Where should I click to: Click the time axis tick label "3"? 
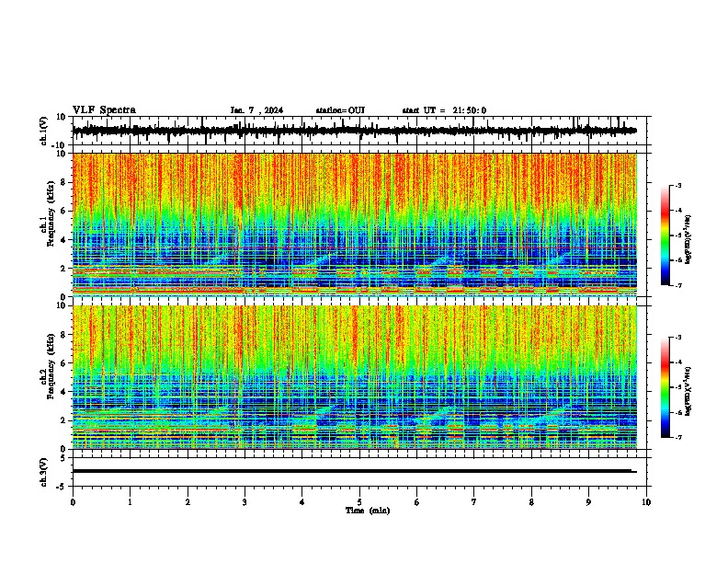coord(245,502)
